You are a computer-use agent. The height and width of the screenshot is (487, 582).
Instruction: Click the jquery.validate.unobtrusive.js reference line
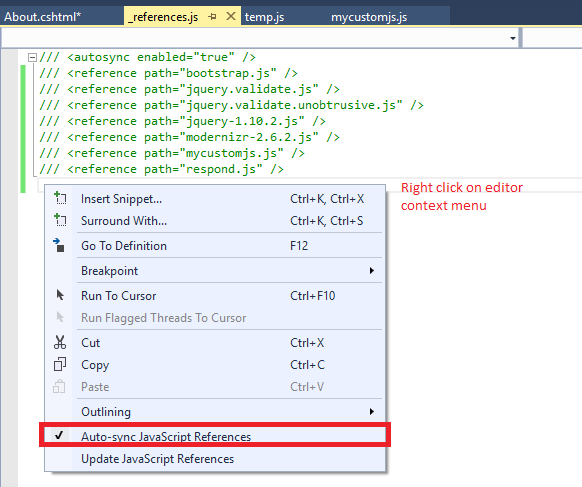tap(231, 105)
